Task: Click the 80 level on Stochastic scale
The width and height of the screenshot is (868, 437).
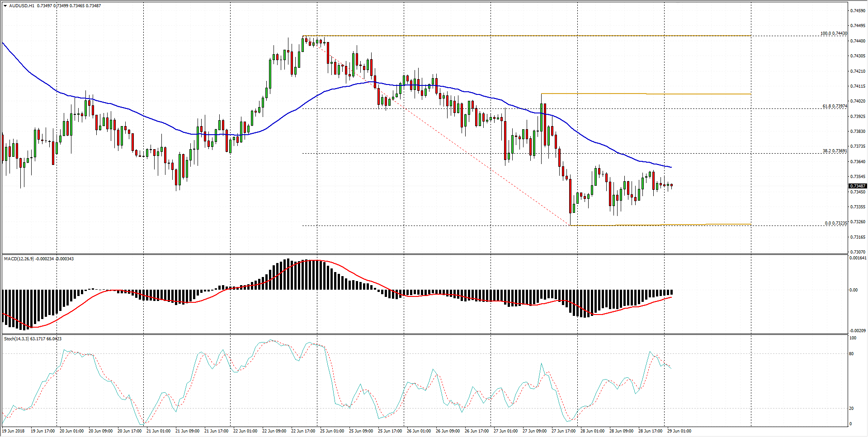Action: coord(852,354)
